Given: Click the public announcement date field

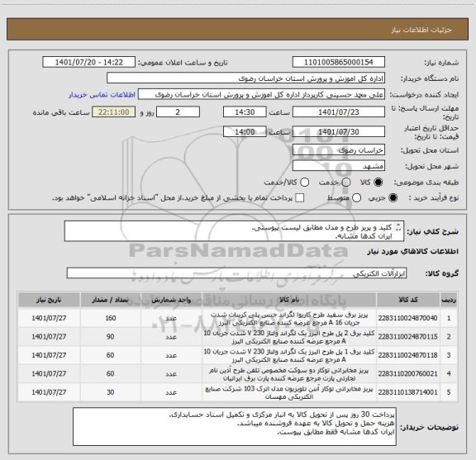Looking at the screenshot, I should (x=89, y=62).
